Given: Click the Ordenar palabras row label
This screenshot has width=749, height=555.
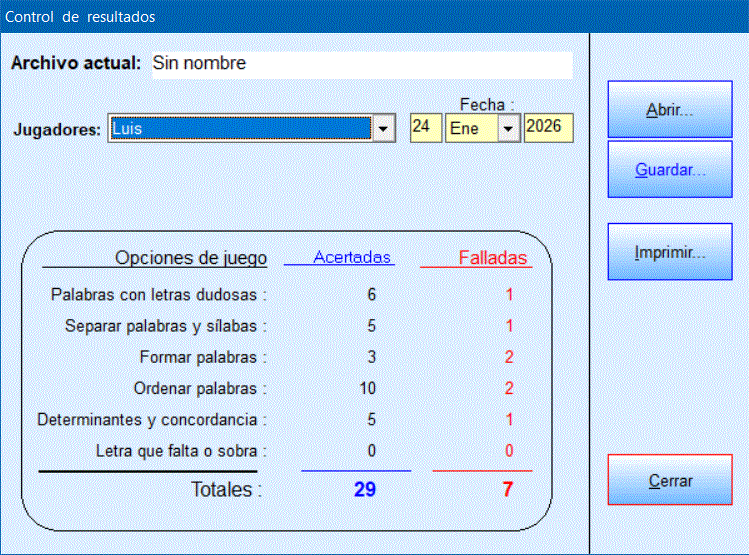Looking at the screenshot, I should (x=200, y=388).
